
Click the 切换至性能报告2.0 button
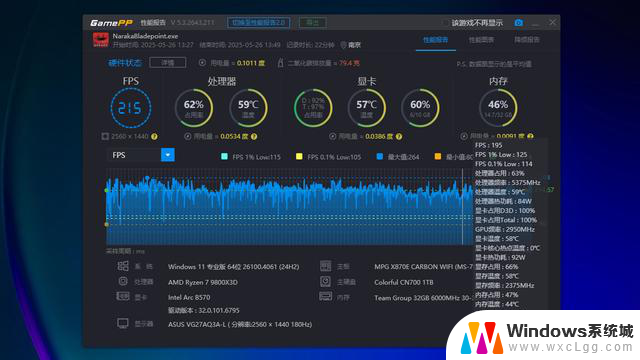[x=259, y=22]
